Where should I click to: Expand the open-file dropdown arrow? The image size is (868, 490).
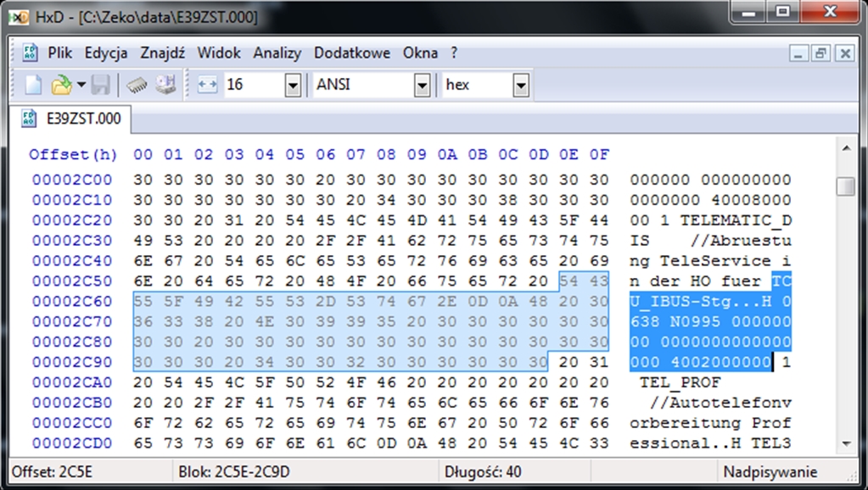tap(81, 85)
